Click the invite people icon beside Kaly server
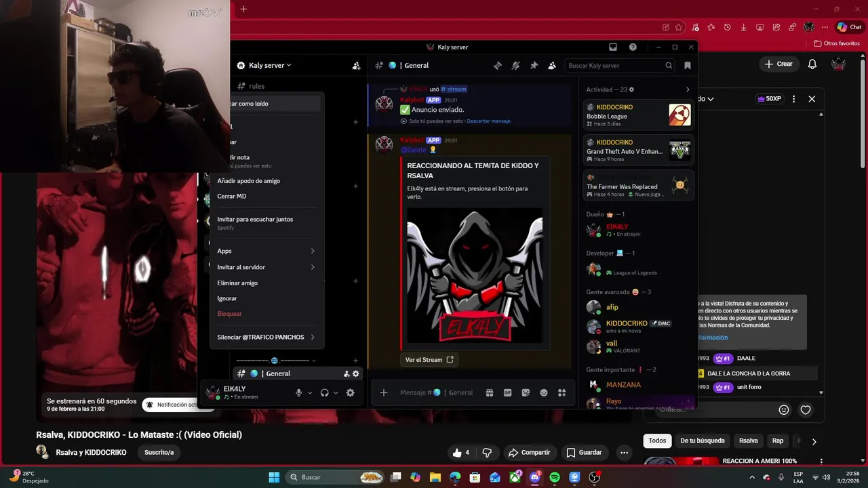The height and width of the screenshot is (488, 868). (x=356, y=66)
